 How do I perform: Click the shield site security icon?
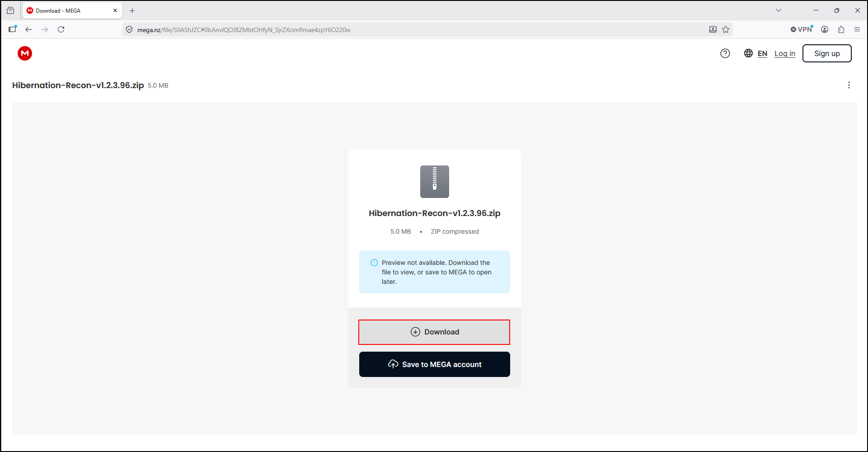tap(129, 30)
